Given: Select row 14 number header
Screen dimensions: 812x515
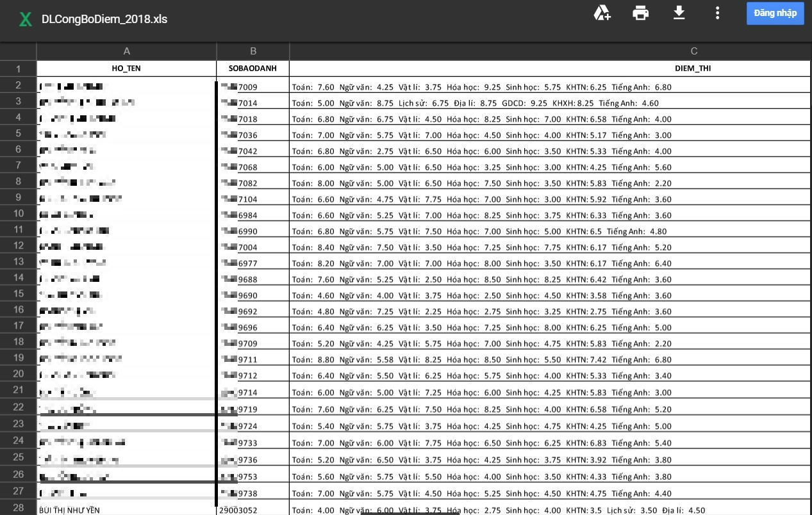Looking at the screenshot, I should 18,278.
